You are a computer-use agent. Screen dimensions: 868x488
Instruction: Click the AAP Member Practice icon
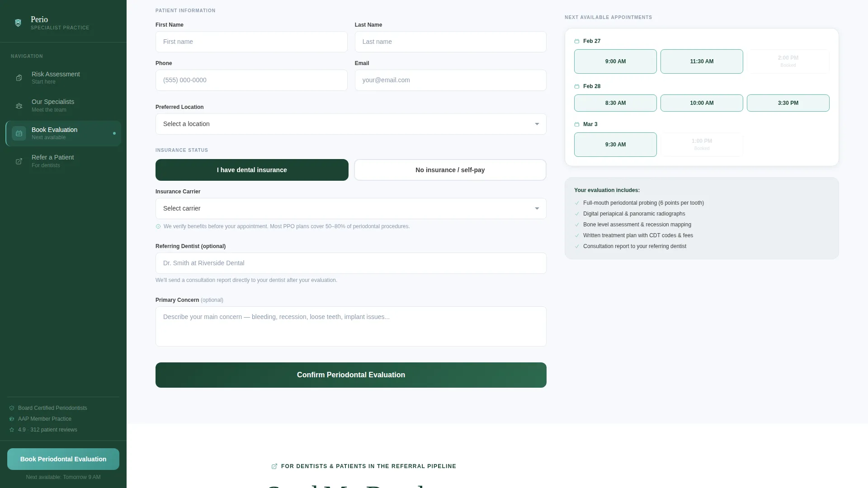click(x=12, y=419)
